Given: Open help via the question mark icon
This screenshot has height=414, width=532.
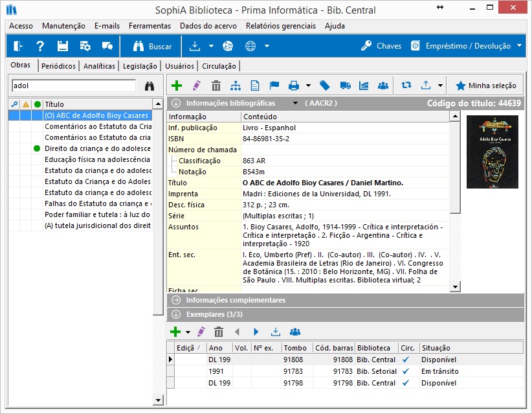Looking at the screenshot, I should coord(40,46).
